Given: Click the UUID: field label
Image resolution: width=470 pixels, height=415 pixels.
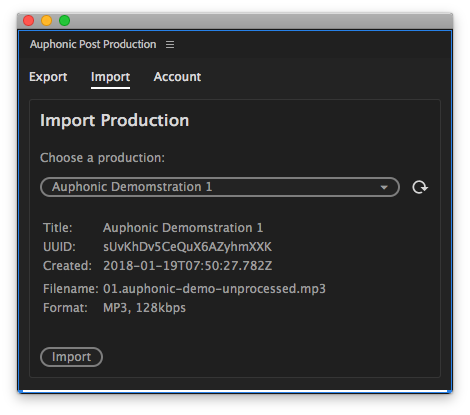Looking at the screenshot, I should point(59,247).
